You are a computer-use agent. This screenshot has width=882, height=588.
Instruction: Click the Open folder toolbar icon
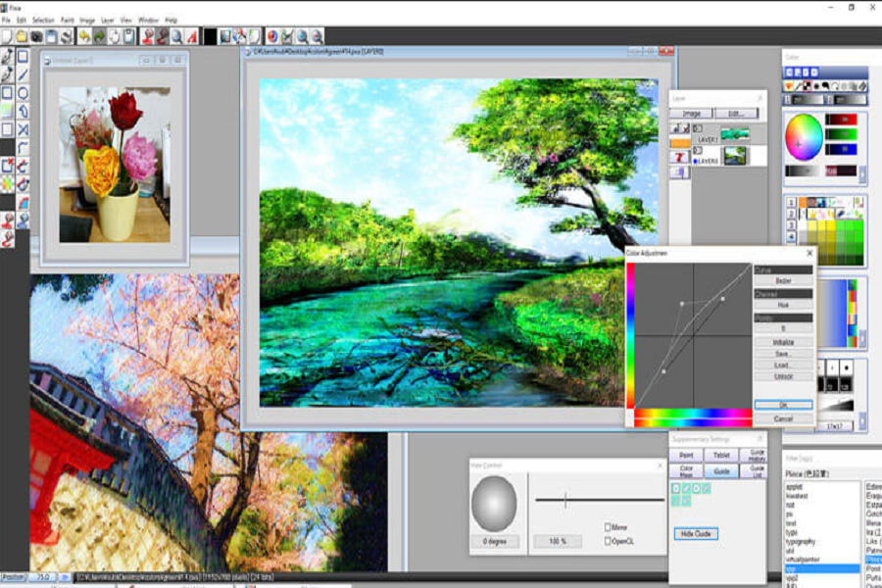click(x=22, y=36)
